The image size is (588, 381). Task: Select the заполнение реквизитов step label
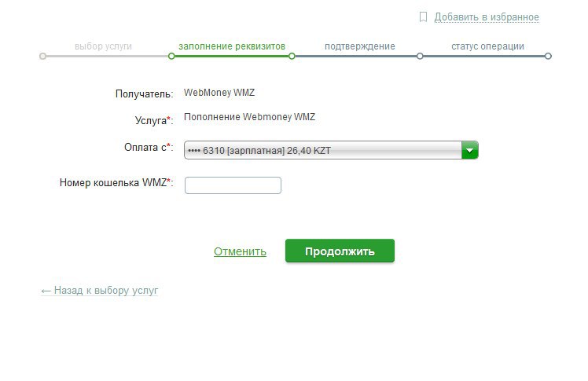(x=232, y=46)
